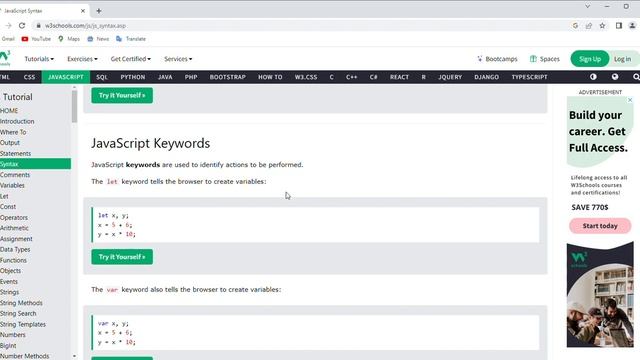
Task: Expand the Services dropdown
Action: click(x=178, y=59)
